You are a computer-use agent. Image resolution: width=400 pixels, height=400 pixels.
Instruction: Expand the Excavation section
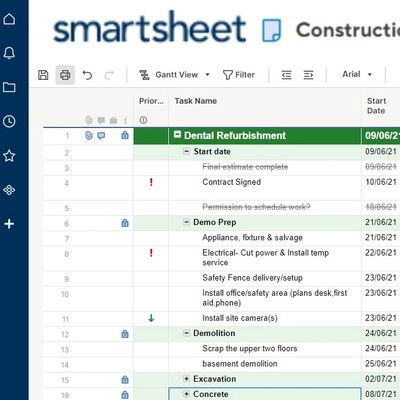(x=187, y=379)
